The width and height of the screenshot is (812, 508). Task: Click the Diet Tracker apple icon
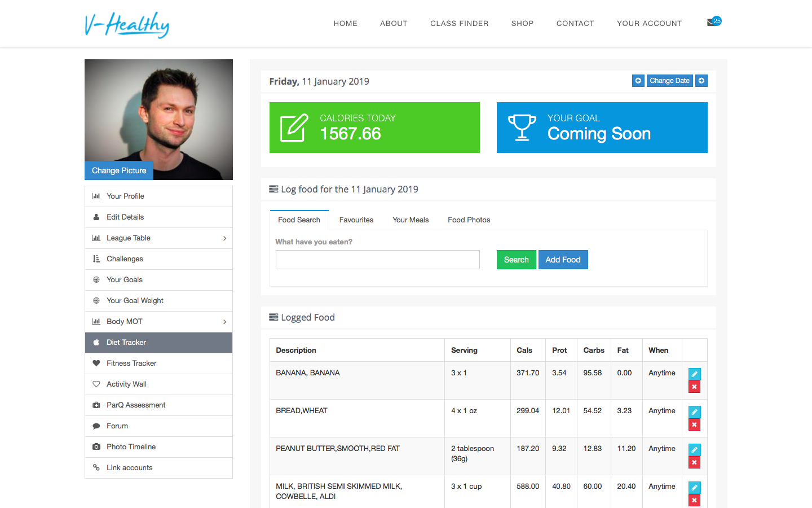96,343
